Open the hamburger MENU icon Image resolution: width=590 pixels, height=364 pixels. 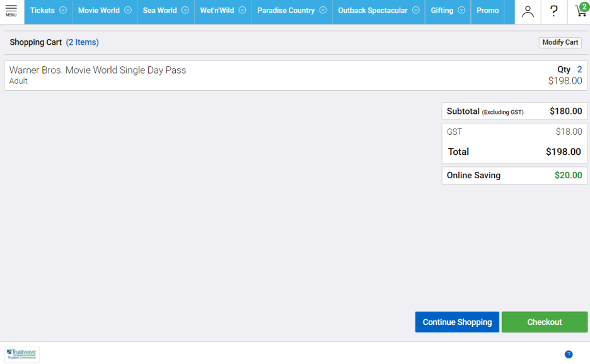[11, 11]
